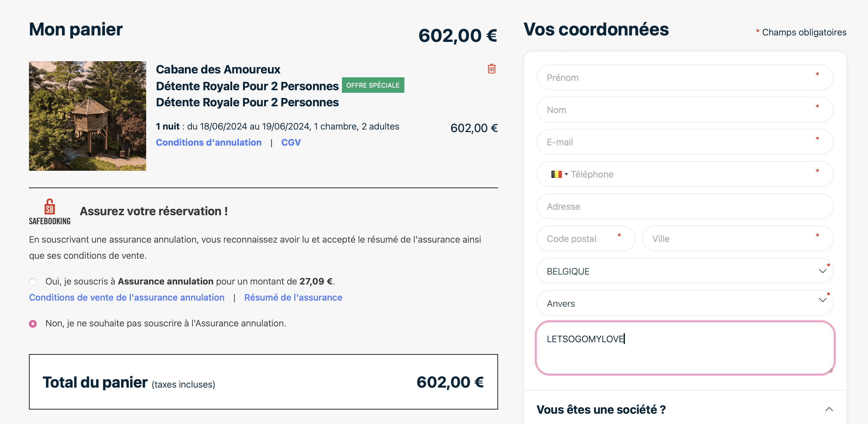Focus the E-mail input field

pos(685,142)
